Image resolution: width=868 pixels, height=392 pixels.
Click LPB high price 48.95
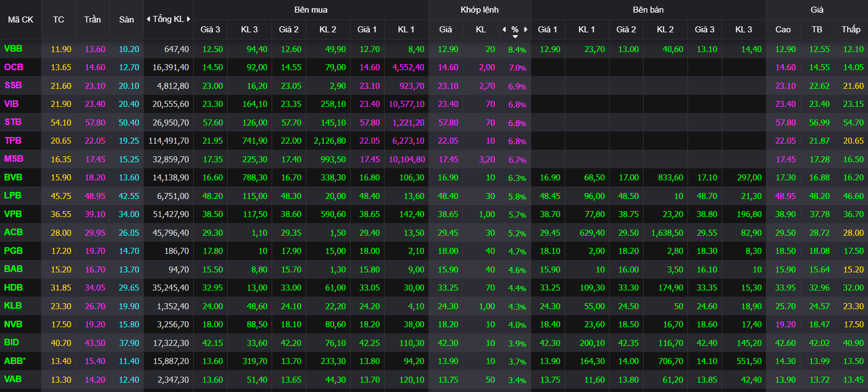[785, 196]
